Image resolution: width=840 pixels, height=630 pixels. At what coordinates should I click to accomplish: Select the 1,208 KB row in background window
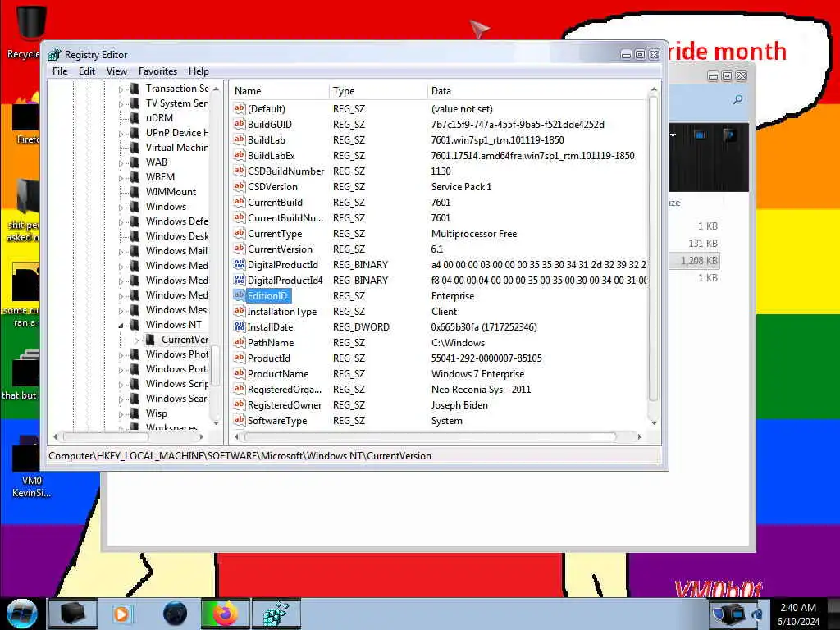click(696, 261)
